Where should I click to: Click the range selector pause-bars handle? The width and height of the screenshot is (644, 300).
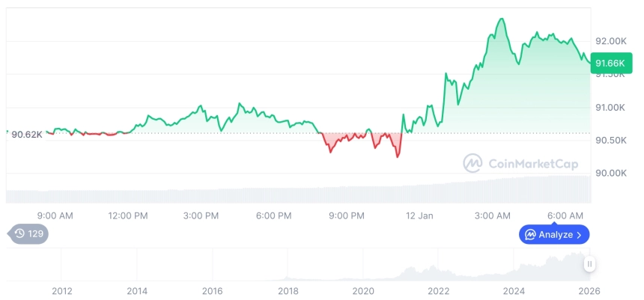click(590, 264)
